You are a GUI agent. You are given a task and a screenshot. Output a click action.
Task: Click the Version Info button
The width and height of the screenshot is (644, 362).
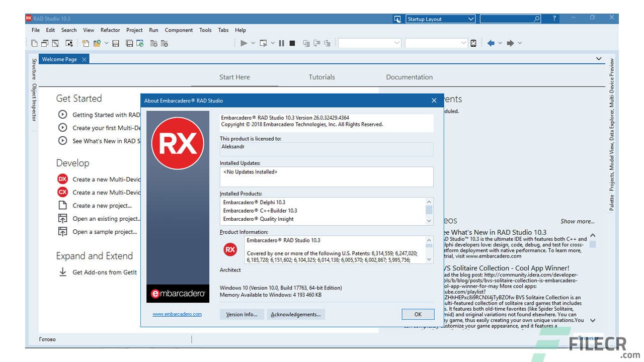click(242, 314)
